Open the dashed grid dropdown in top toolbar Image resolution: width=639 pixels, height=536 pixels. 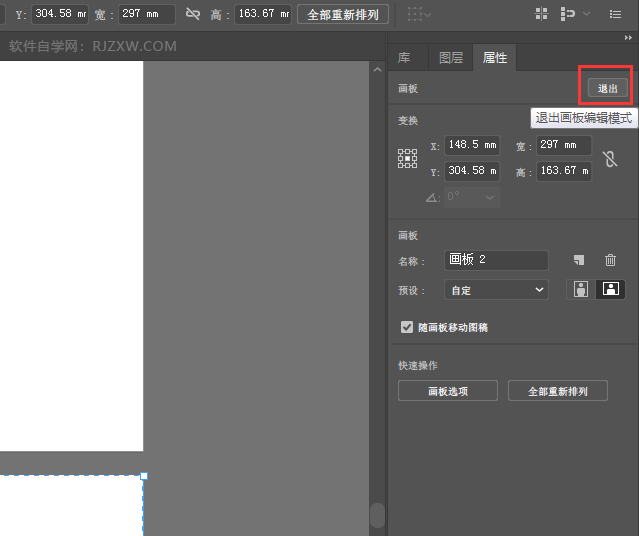(x=420, y=14)
